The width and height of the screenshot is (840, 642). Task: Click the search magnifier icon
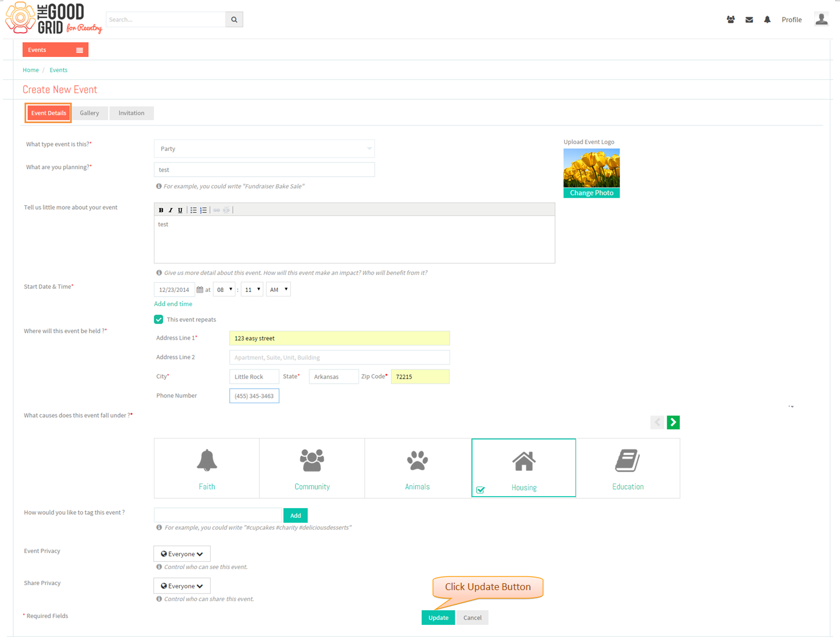[x=234, y=19]
